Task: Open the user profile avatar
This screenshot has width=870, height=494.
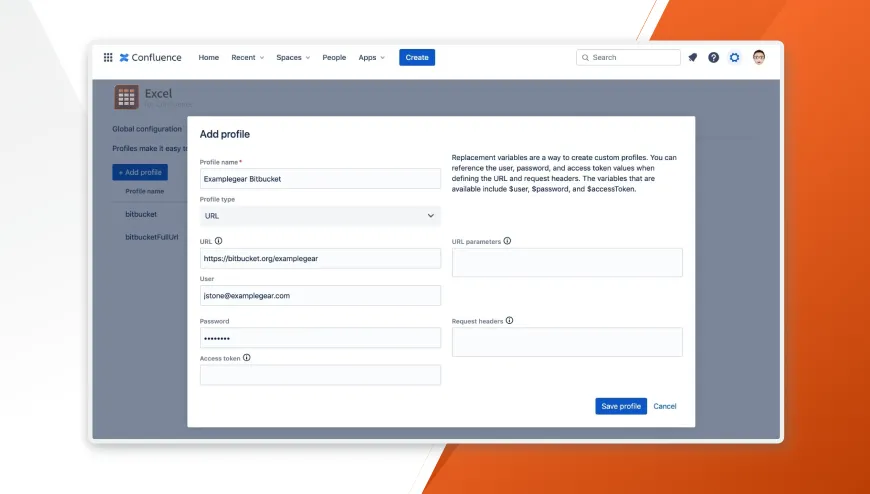Action: click(x=759, y=57)
